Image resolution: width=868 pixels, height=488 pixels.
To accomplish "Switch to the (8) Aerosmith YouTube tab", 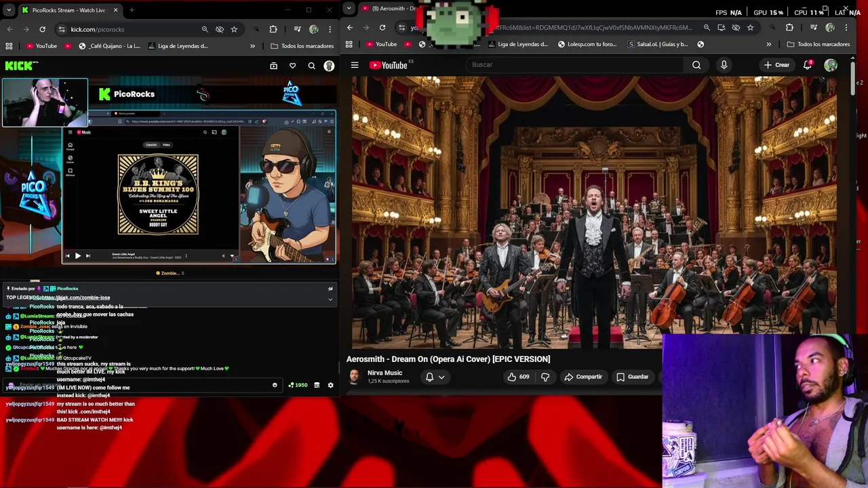I will point(389,8).
